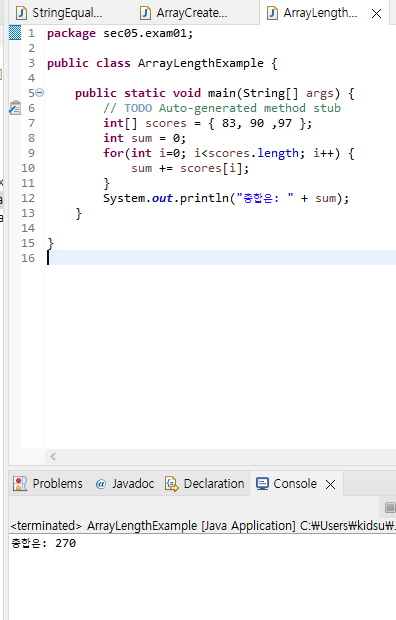
Task: Click 'ArrayLengthExample' class name on line 3
Action: click(201, 63)
